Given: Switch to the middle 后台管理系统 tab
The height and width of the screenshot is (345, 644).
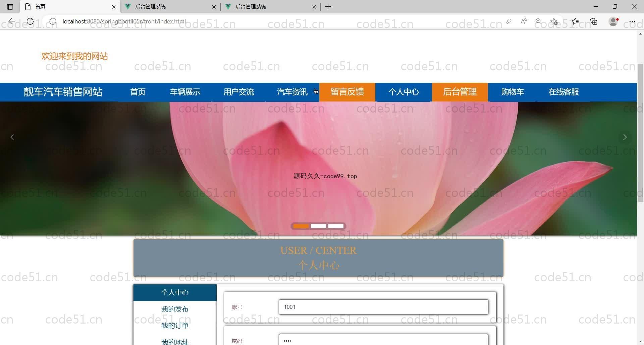Looking at the screenshot, I should 170,7.
